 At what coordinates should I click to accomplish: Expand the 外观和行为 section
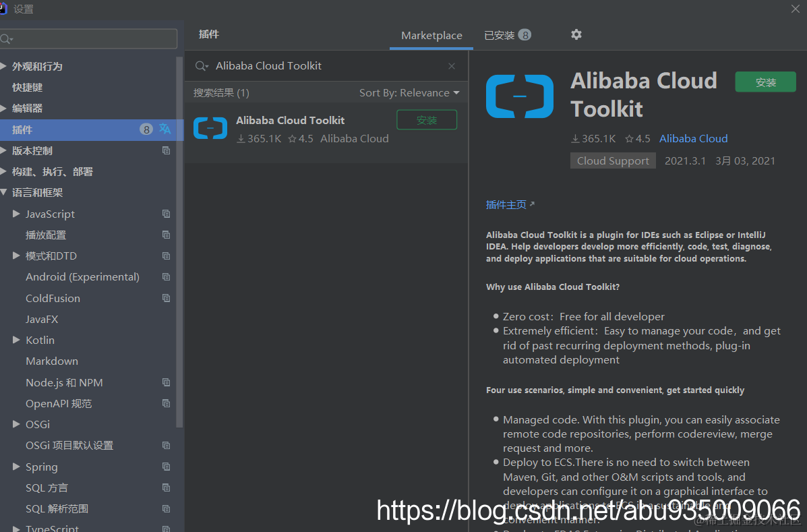[x=3, y=66]
